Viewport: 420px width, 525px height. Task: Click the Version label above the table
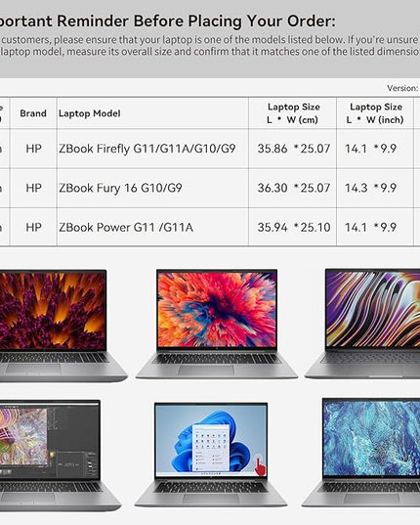tap(403, 88)
